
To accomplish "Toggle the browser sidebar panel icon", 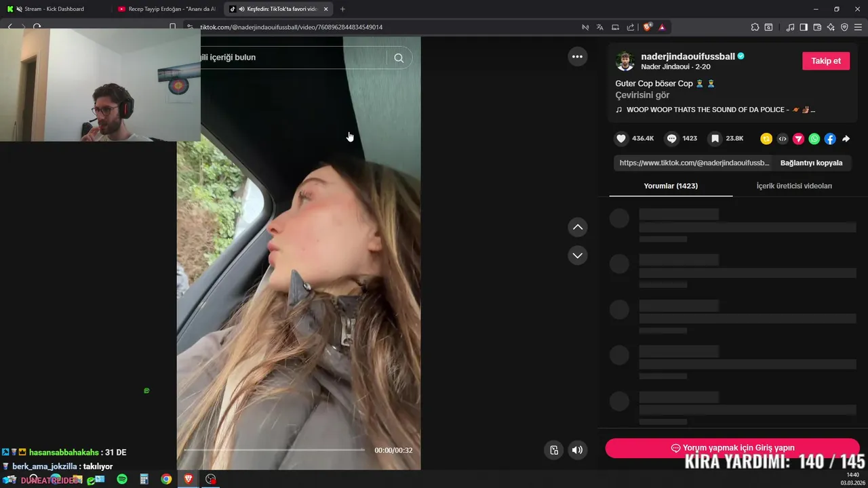I will 804,27.
